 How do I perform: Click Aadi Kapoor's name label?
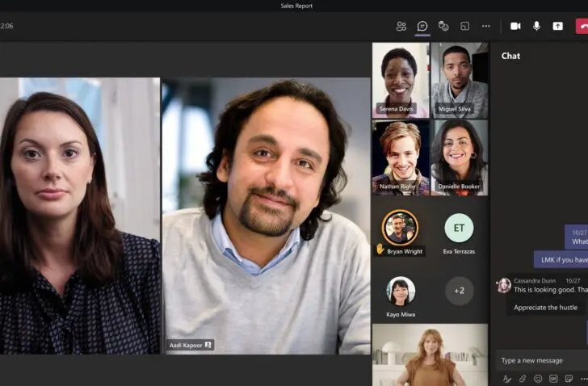click(186, 345)
